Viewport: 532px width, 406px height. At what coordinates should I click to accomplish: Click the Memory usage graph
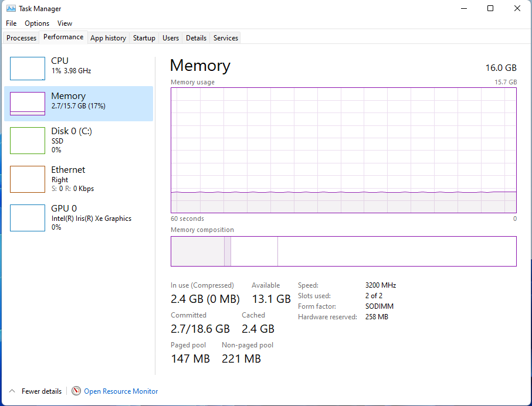pos(344,150)
